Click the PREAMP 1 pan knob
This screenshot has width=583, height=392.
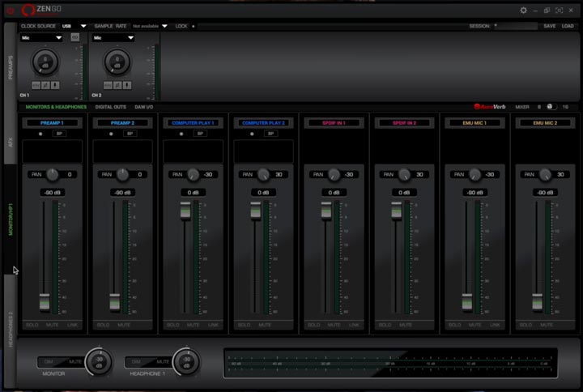tap(53, 174)
